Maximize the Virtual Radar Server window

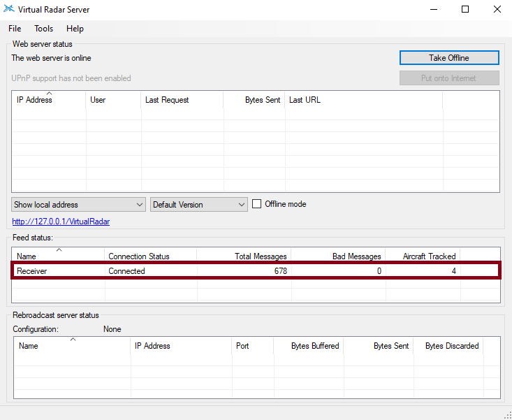[465, 9]
